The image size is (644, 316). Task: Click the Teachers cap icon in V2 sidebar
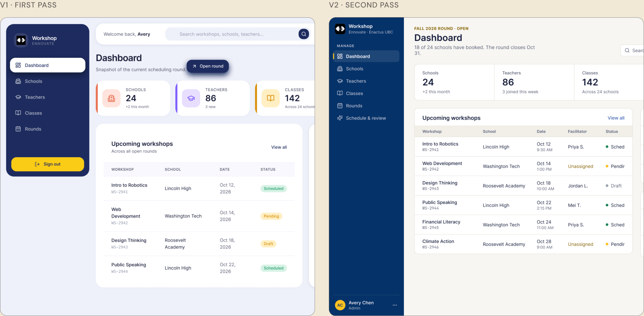coord(340,81)
